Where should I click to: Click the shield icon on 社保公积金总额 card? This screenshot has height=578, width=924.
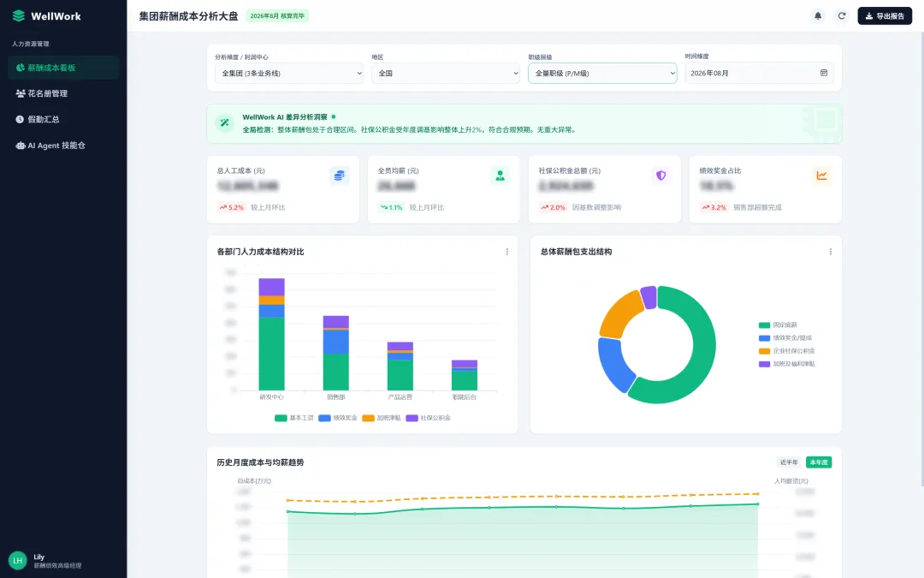click(x=660, y=176)
